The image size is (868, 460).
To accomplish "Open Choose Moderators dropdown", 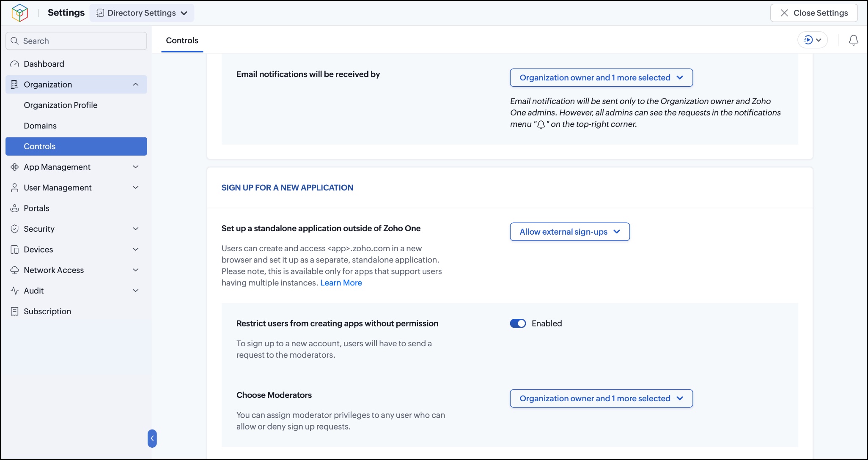I will pyautogui.click(x=601, y=399).
